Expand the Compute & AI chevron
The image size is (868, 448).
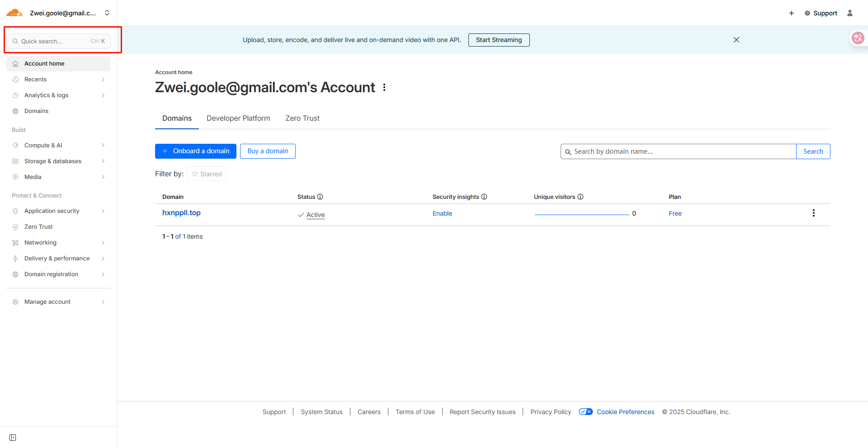(x=104, y=145)
